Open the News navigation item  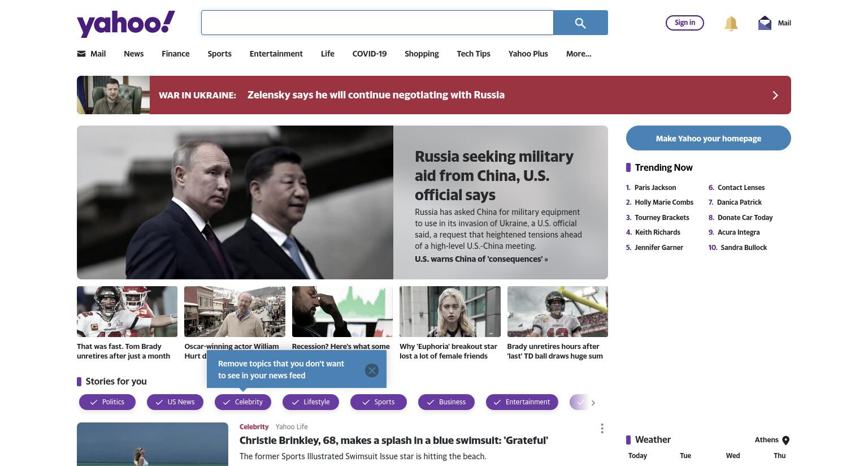134,54
